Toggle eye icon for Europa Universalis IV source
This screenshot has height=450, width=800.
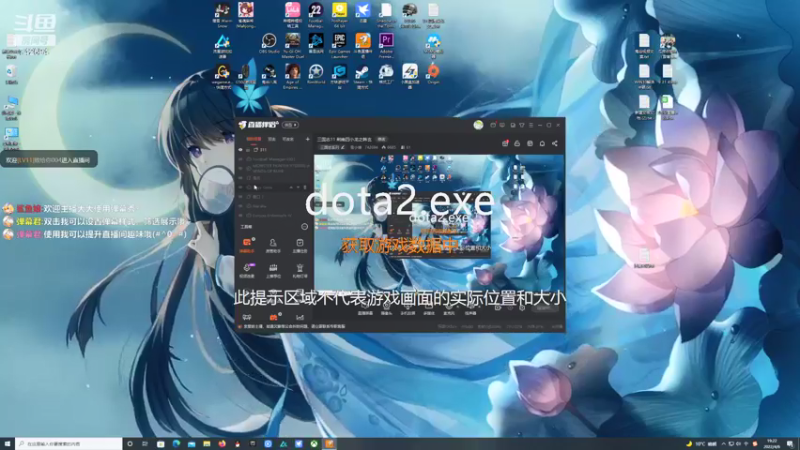pyautogui.click(x=241, y=215)
